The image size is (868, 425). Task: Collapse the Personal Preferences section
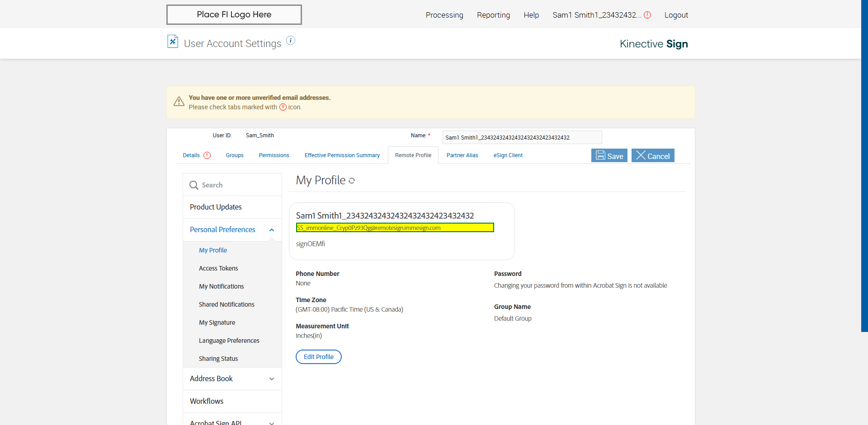272,230
